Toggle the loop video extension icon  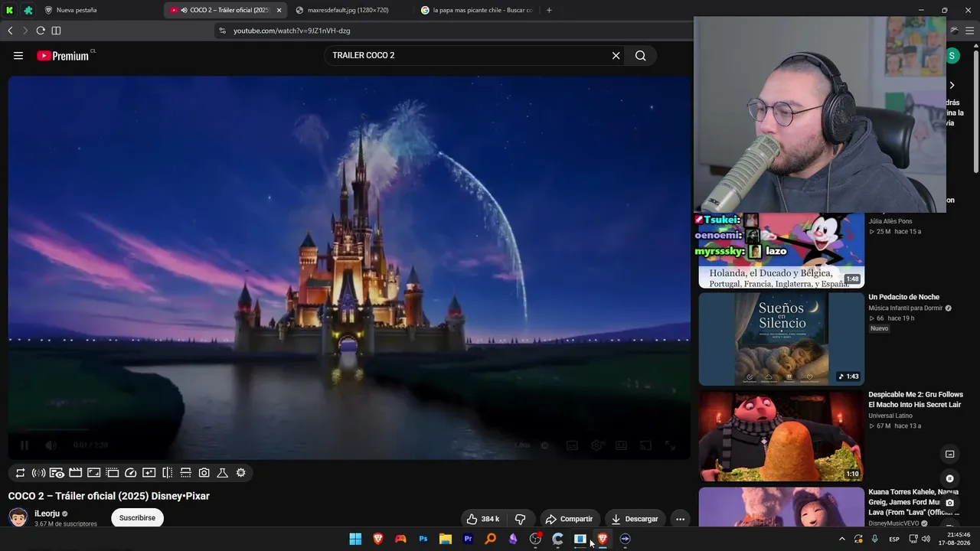pyautogui.click(x=20, y=473)
